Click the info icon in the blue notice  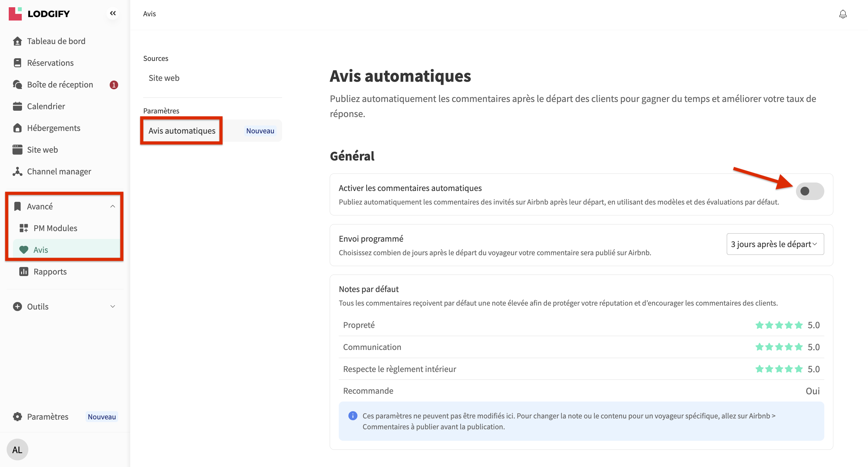coord(352,416)
